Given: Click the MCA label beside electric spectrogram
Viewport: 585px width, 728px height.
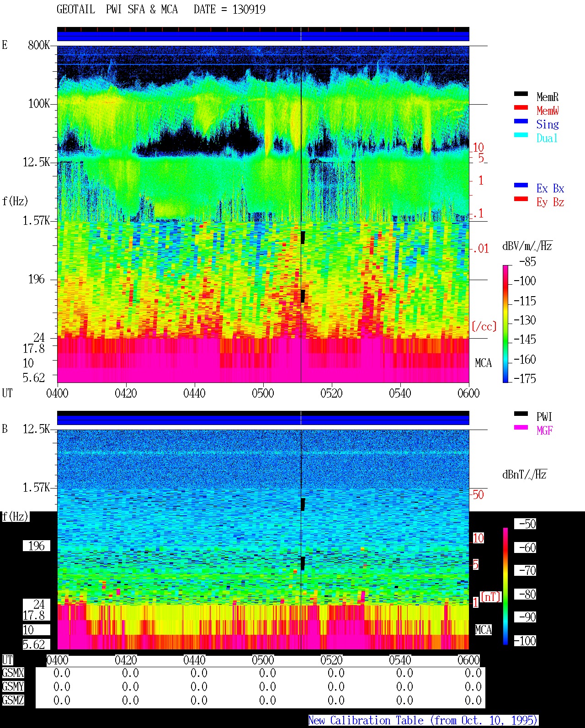Looking at the screenshot, I should click(483, 363).
